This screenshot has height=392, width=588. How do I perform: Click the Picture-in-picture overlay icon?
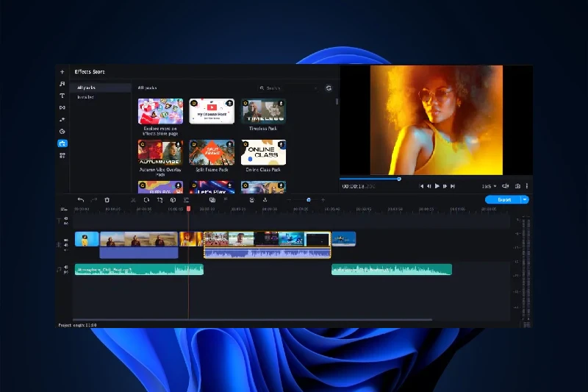coord(212,200)
